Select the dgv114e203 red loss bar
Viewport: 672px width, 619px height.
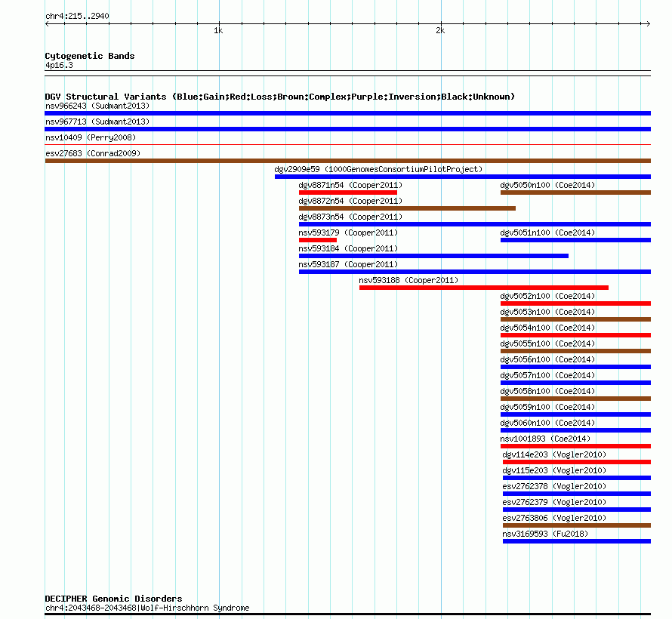pyautogui.click(x=577, y=462)
